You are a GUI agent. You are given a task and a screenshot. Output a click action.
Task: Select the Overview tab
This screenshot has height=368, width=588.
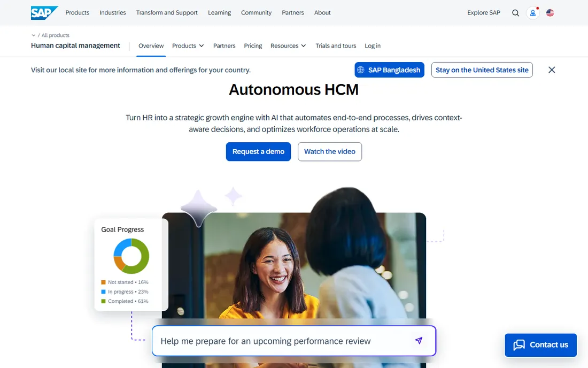pyautogui.click(x=151, y=46)
